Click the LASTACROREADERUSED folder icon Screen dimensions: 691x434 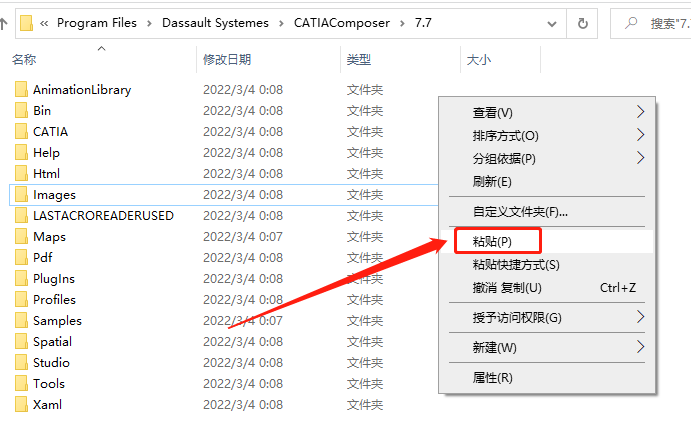21,215
